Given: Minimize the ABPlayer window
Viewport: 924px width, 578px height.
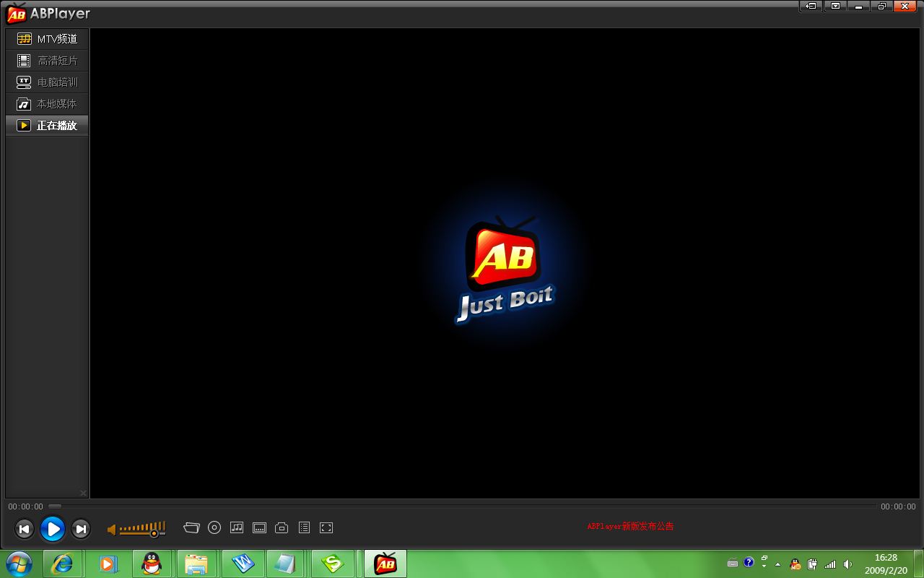Looking at the screenshot, I should (x=859, y=7).
